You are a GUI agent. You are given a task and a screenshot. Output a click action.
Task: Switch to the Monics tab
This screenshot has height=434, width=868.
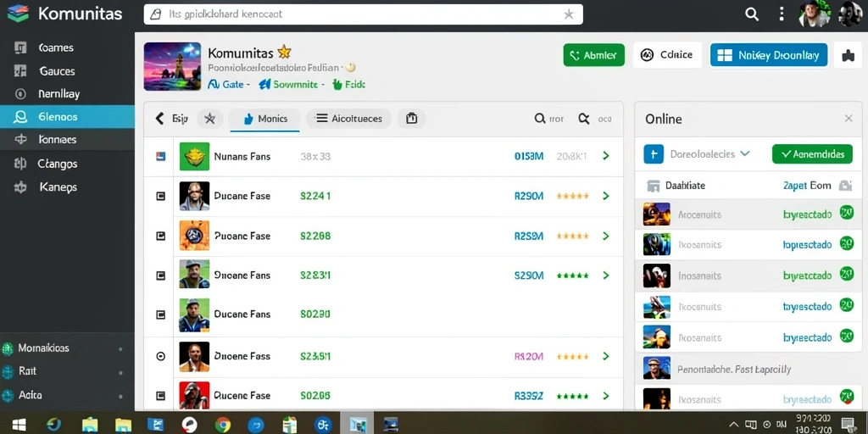[265, 119]
